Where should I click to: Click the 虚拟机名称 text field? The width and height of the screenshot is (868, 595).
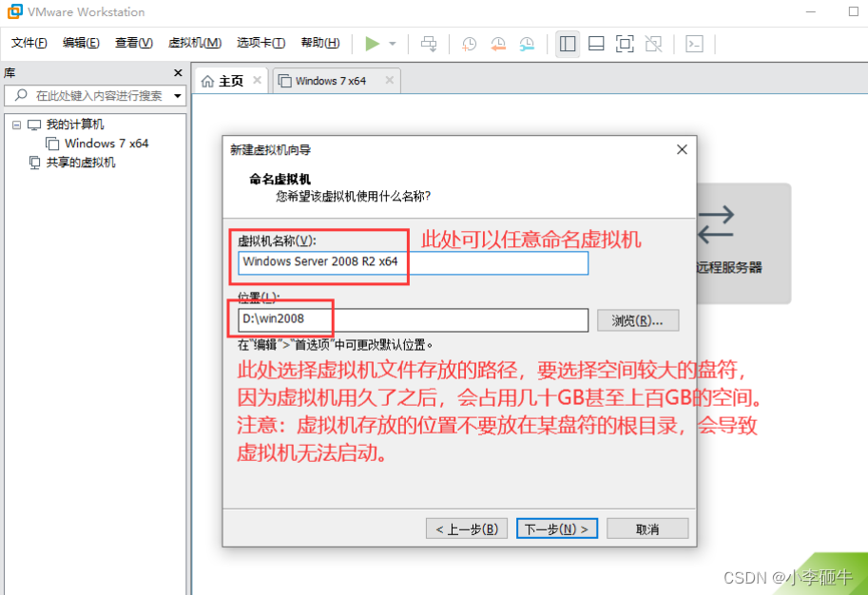coord(413,263)
